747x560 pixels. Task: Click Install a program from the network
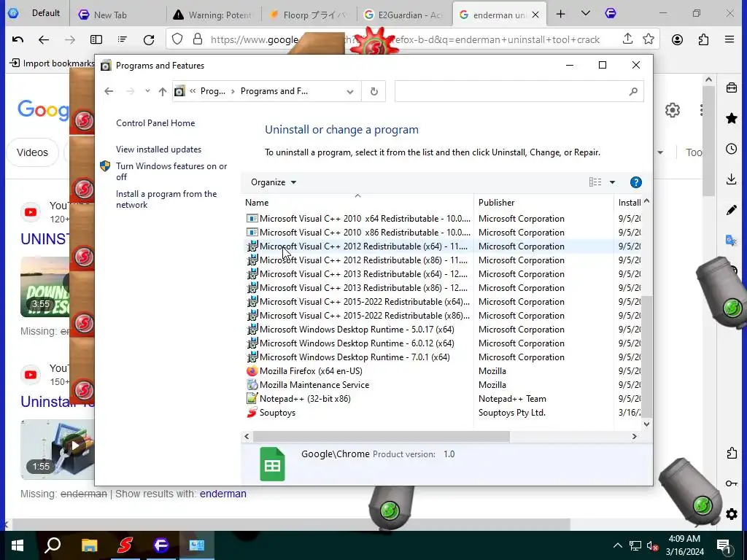coord(166,199)
